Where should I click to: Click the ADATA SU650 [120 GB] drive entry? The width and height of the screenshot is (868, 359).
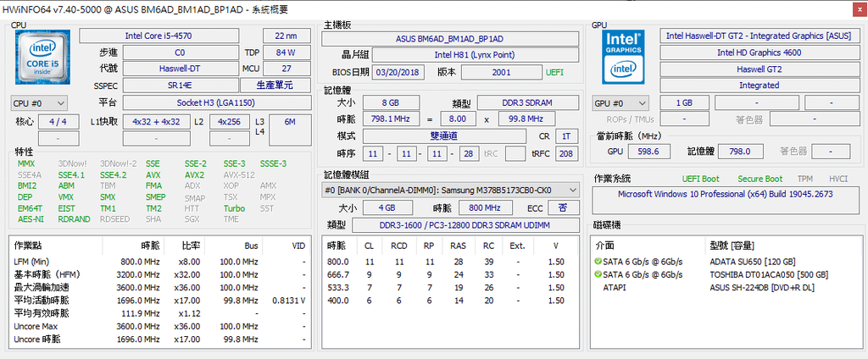click(x=753, y=262)
